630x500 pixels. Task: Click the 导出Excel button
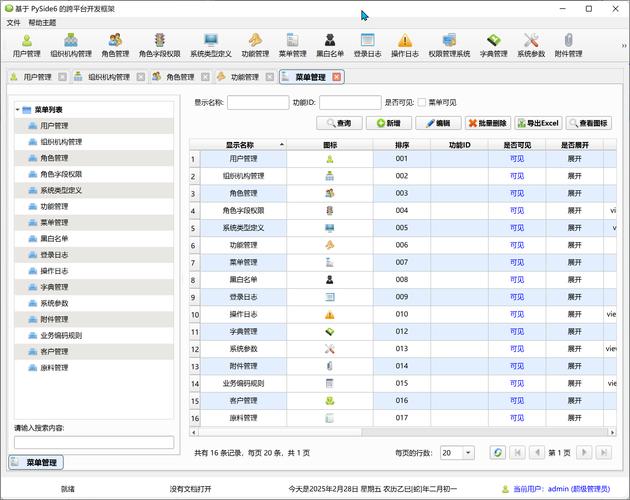[538, 123]
